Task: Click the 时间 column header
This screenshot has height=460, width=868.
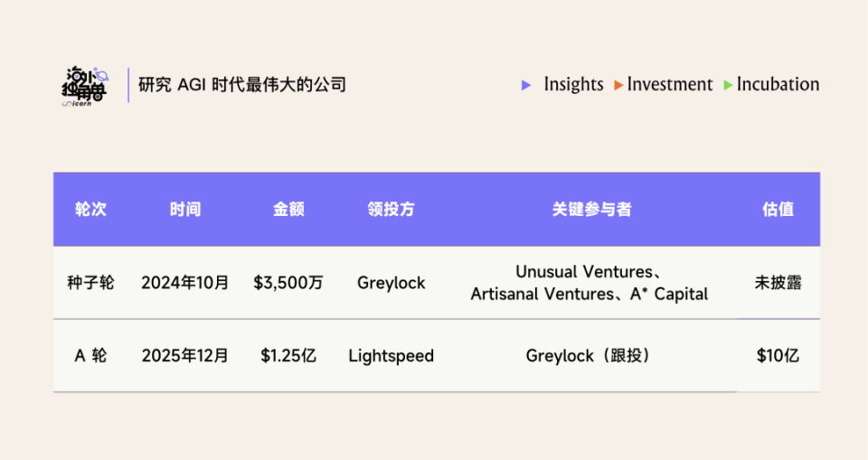Action: point(184,210)
